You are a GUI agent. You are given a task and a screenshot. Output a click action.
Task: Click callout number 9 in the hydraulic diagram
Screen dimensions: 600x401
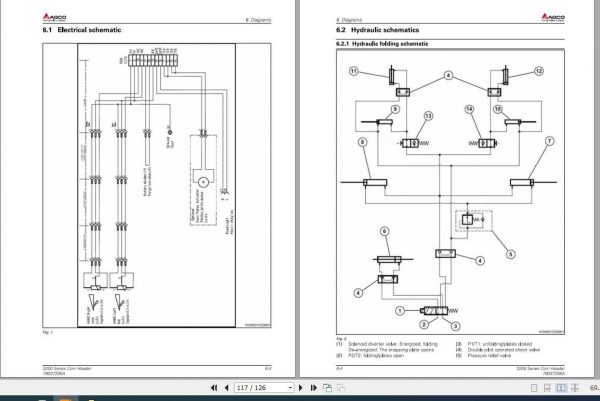click(395, 109)
